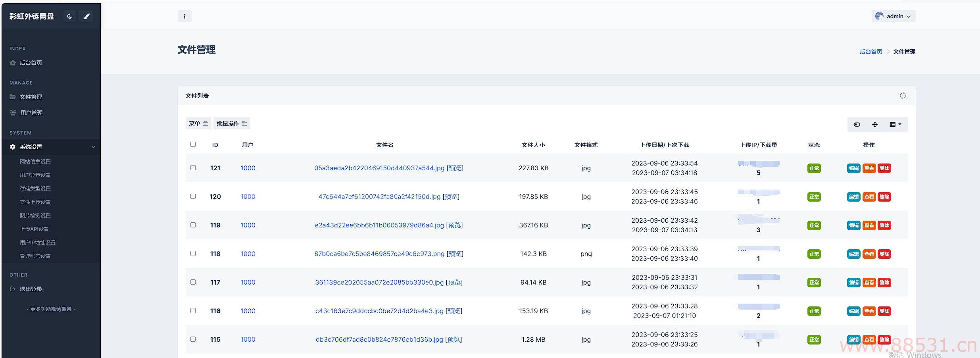Expand the 系统设置 sidebar section
Viewport: 980px width, 358px height.
click(51, 147)
